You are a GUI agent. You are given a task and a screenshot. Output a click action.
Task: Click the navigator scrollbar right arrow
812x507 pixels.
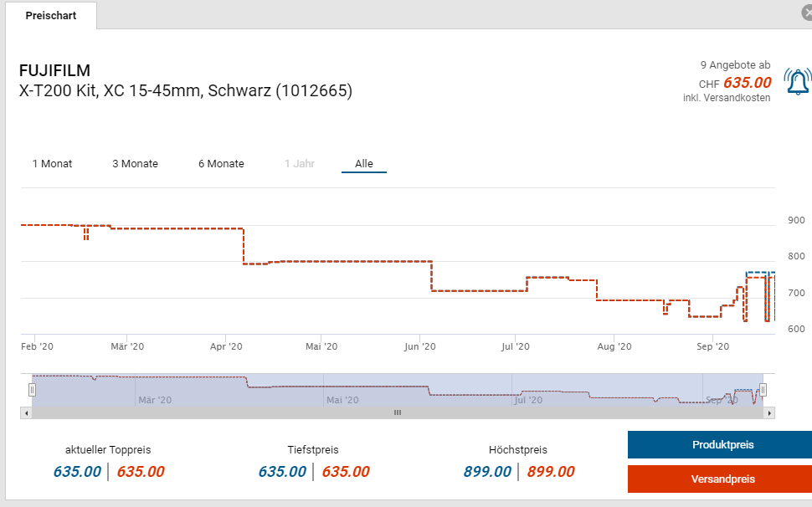pos(769,412)
